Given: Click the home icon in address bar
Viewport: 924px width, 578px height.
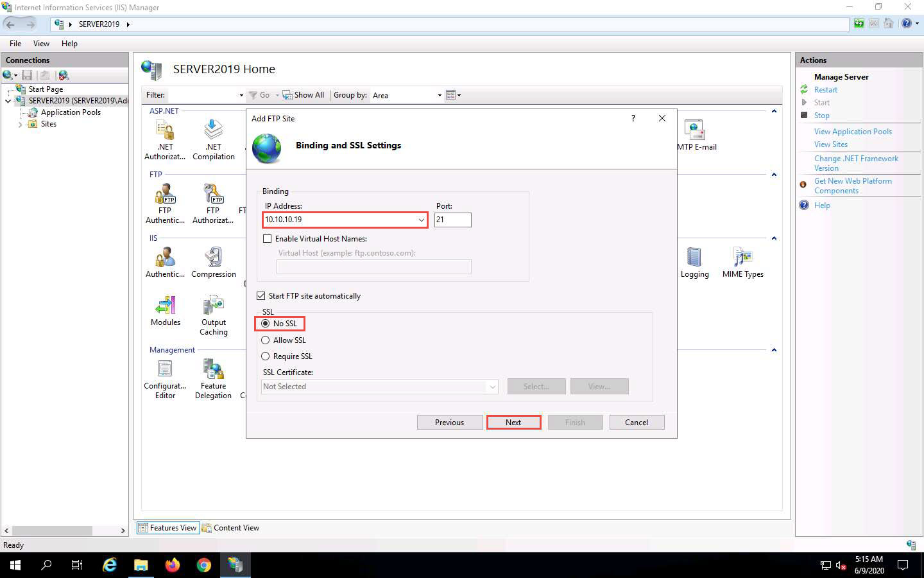Looking at the screenshot, I should 889,24.
